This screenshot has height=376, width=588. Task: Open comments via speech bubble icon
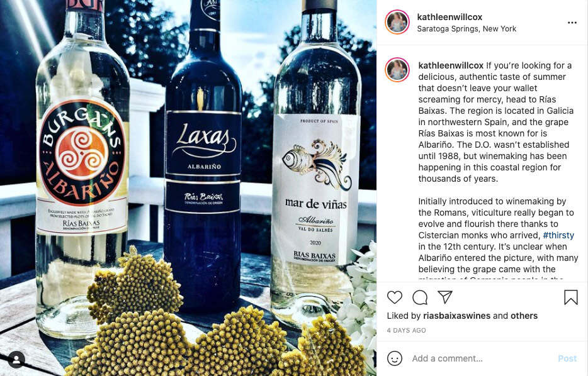[x=420, y=297]
